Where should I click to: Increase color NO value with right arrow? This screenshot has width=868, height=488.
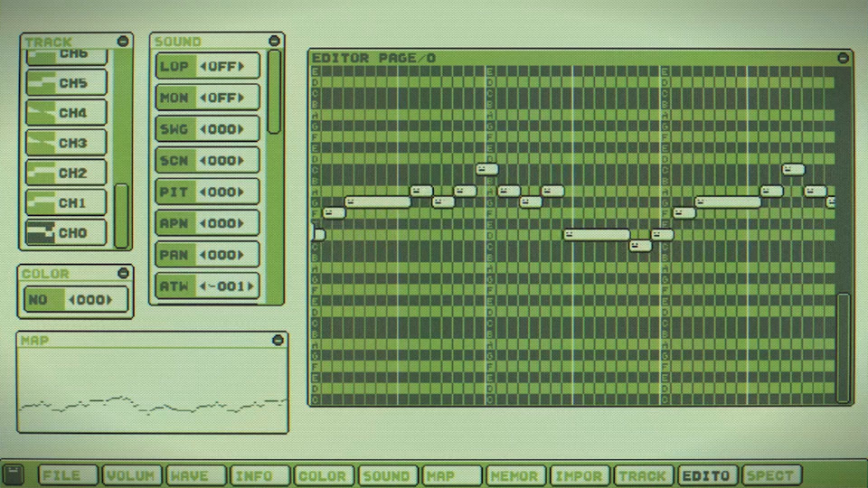point(109,300)
